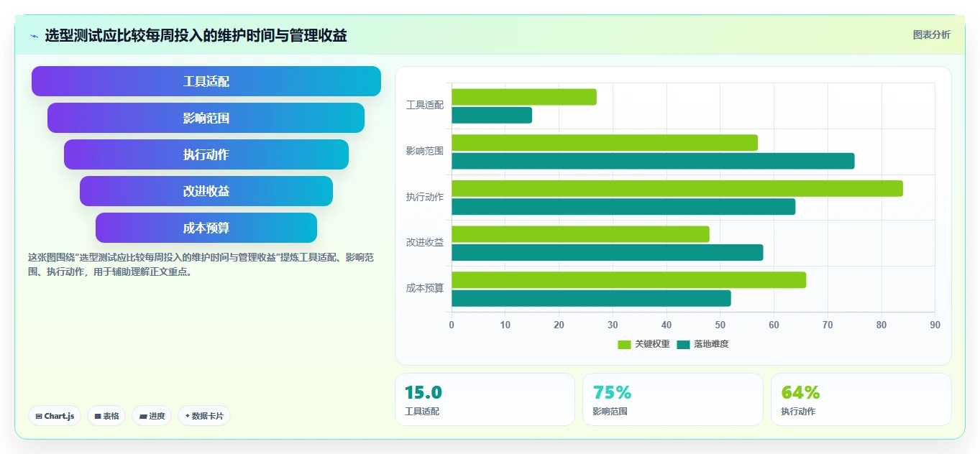Click the 改进收益 y-axis label

[x=425, y=243]
